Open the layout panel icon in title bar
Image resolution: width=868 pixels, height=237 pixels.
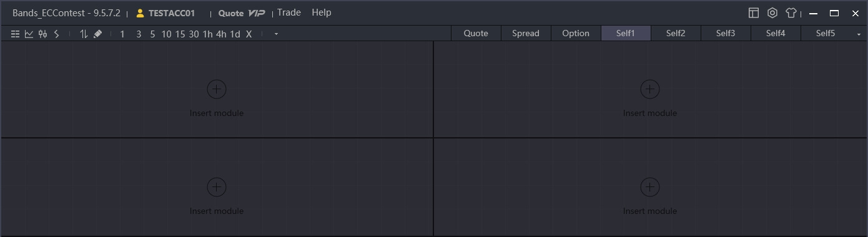tap(754, 12)
